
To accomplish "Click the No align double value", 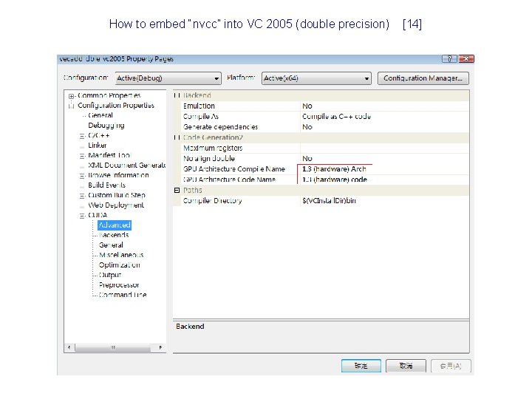I will (384, 159).
